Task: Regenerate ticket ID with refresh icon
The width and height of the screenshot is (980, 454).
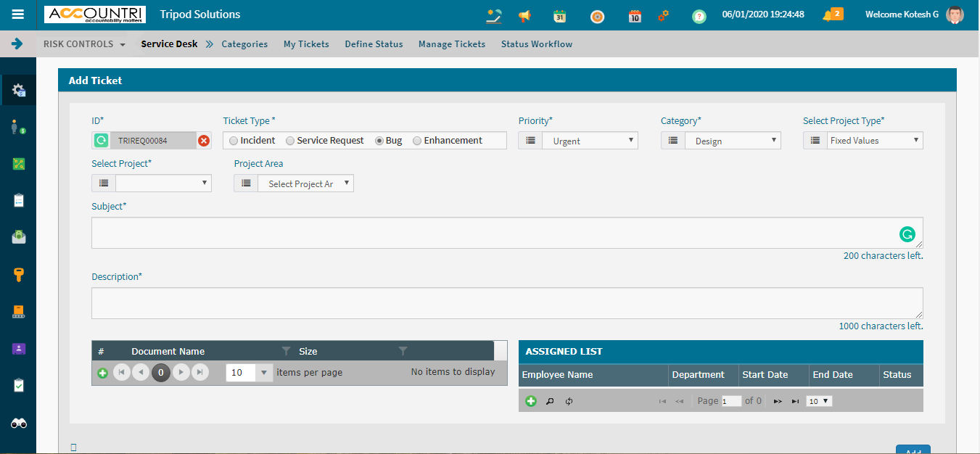Action: 102,141
